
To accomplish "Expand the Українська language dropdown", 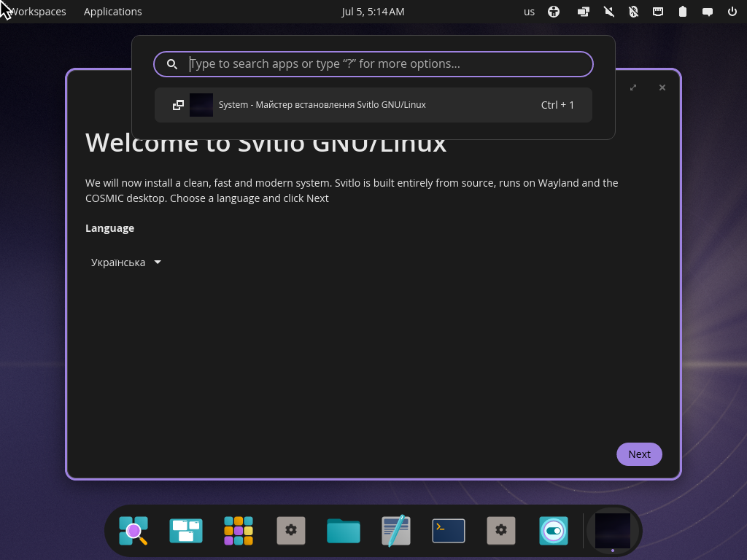I will point(125,262).
